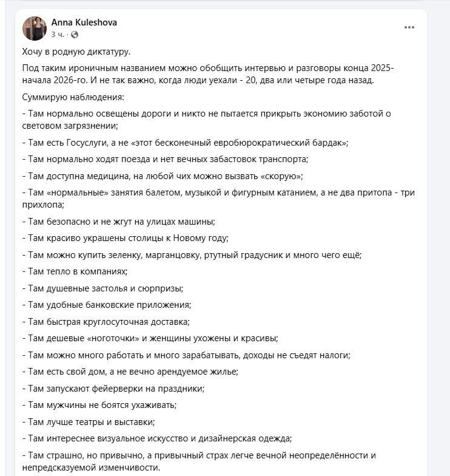Viewport: 450px width, 476px height.
Task: Click the line "Там удобные банковские приложения"
Action: pos(107,305)
